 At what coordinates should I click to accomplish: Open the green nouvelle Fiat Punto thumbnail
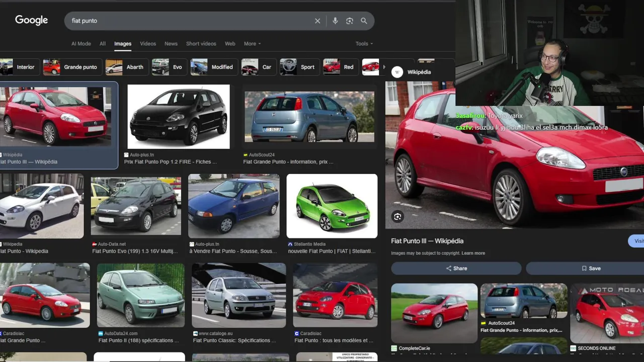pyautogui.click(x=332, y=206)
